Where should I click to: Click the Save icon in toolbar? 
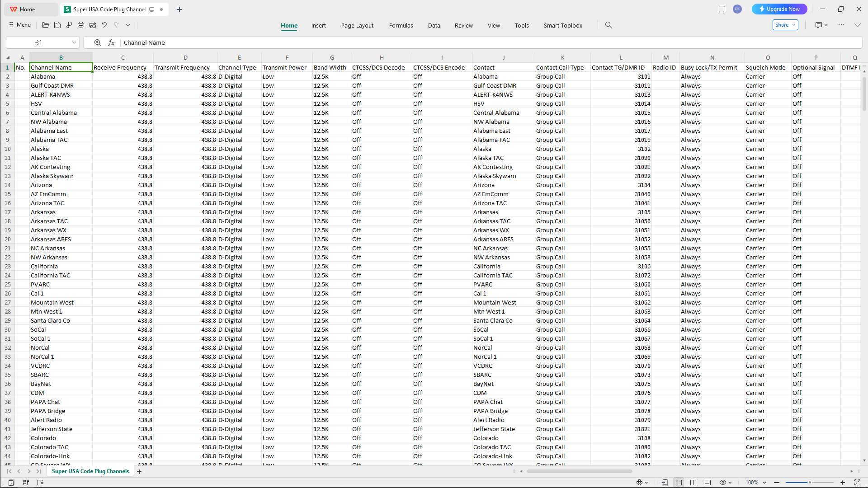(x=57, y=25)
